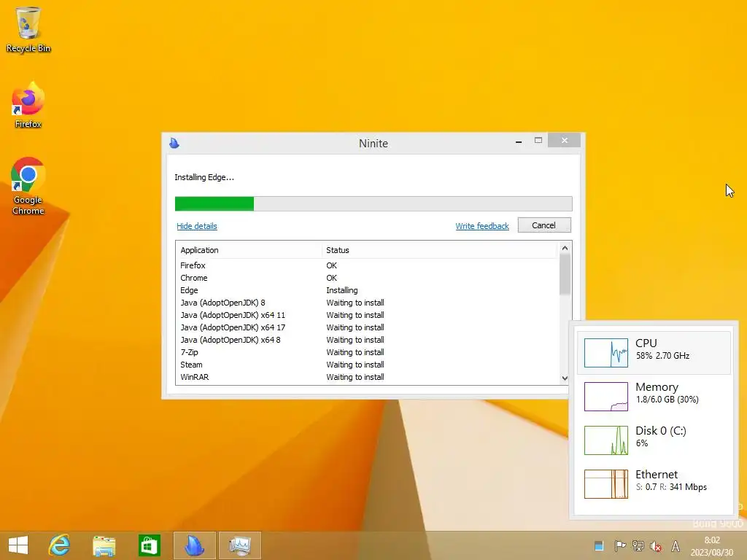This screenshot has height=560, width=747.
Task: Select the Steam row
Action: pos(367,365)
